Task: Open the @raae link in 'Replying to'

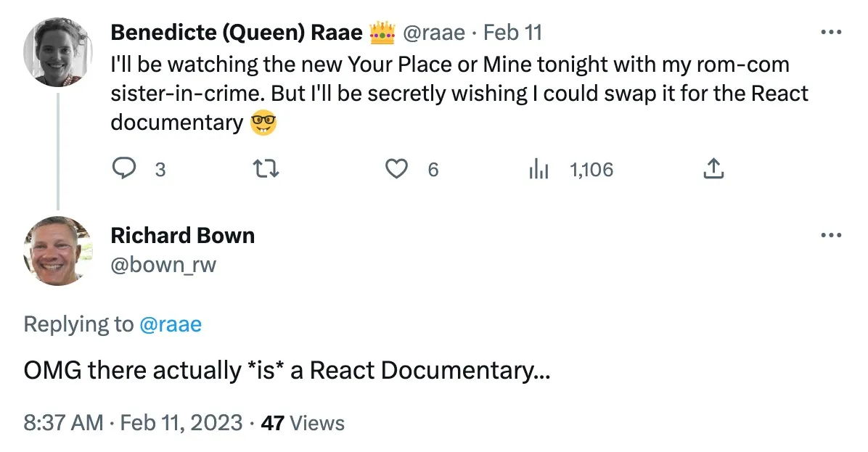Action: (171, 324)
